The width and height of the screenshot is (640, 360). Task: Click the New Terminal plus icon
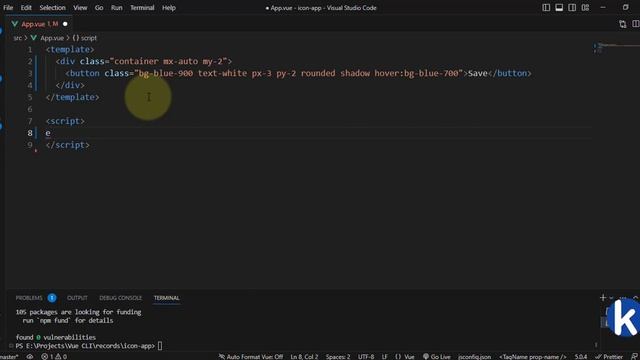pyautogui.click(x=603, y=298)
